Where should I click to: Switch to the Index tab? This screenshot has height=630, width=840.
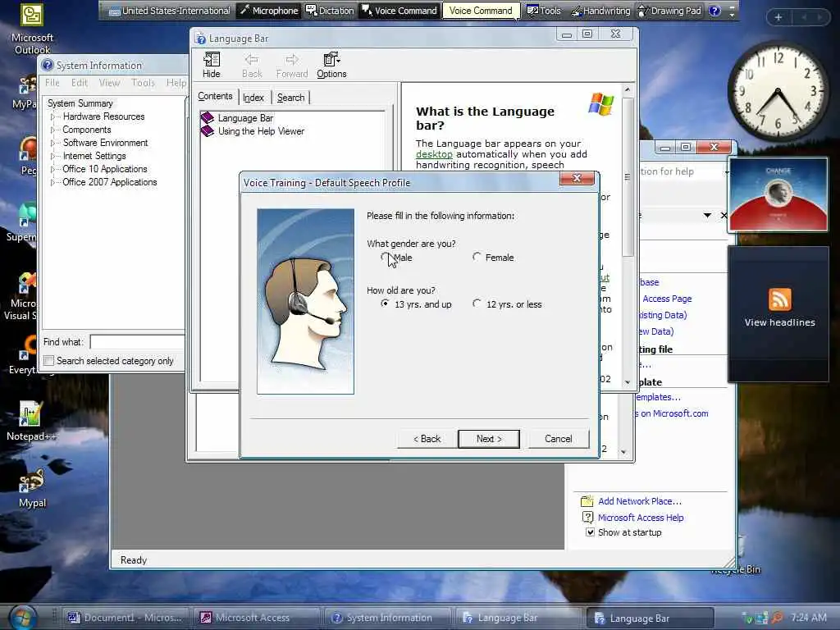point(253,98)
